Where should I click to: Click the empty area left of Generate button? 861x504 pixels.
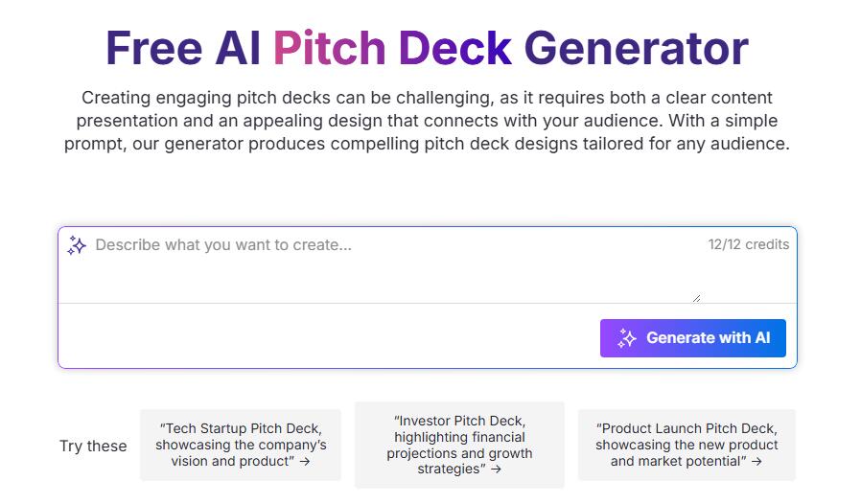(326, 337)
